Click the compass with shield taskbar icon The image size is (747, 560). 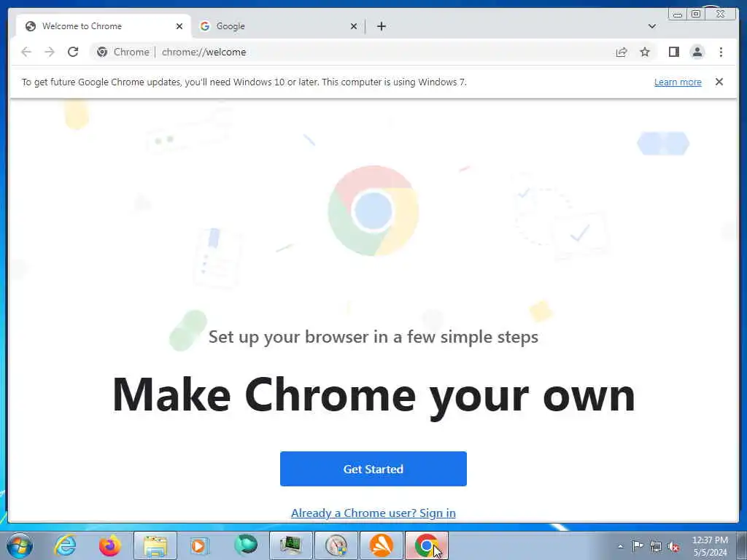[336, 545]
